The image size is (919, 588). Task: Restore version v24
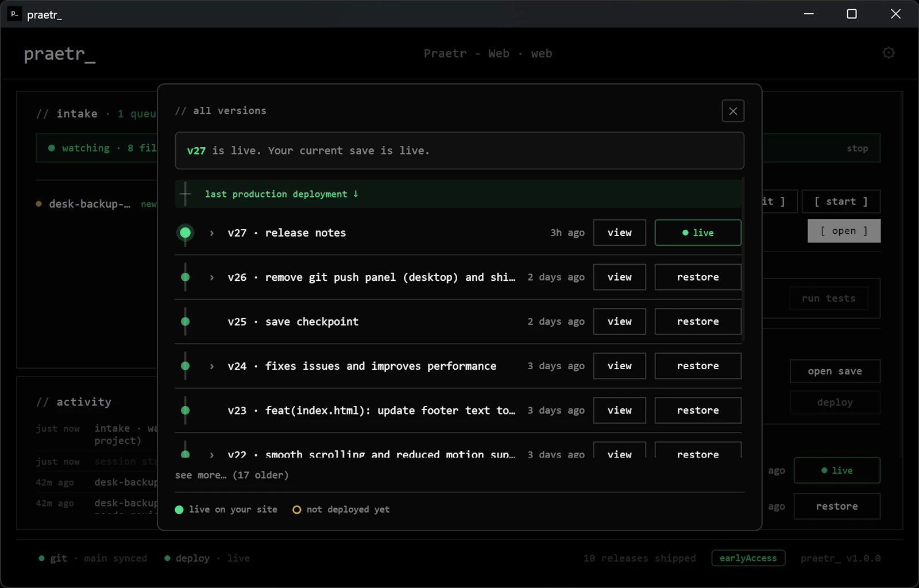point(698,366)
